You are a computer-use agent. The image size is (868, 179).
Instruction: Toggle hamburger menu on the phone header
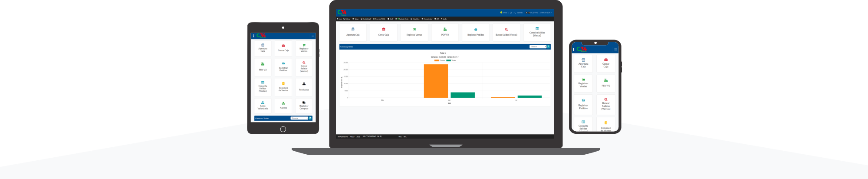[615, 49]
